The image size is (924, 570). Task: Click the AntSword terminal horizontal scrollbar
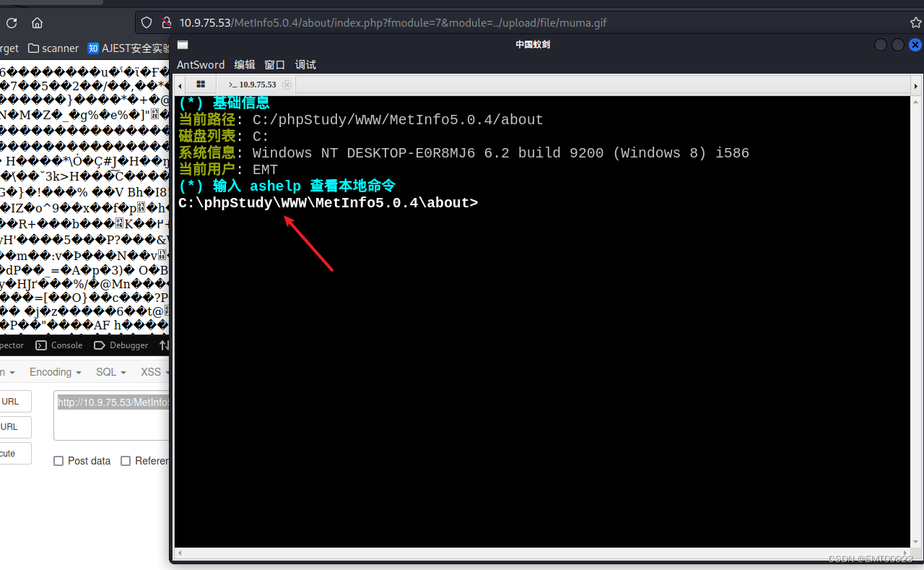tap(542, 553)
